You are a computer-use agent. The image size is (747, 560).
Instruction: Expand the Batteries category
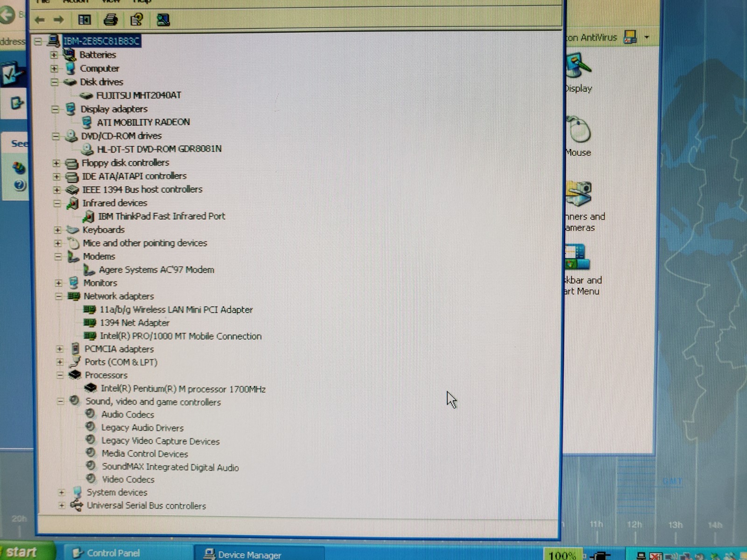(x=54, y=55)
